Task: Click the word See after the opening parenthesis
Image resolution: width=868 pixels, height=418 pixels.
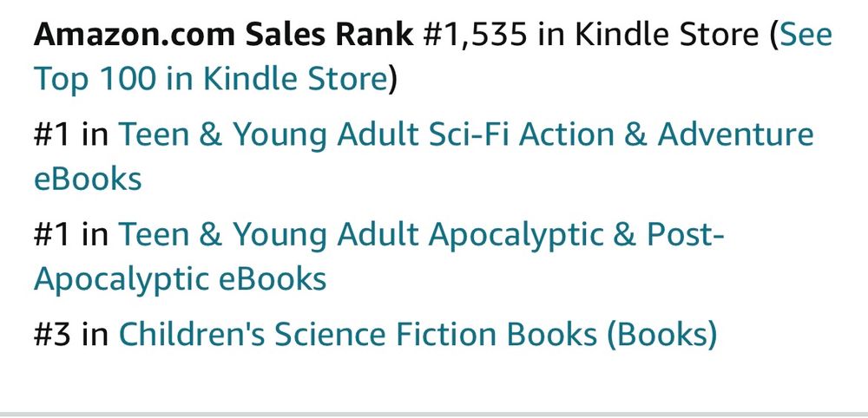Action: [x=806, y=36]
